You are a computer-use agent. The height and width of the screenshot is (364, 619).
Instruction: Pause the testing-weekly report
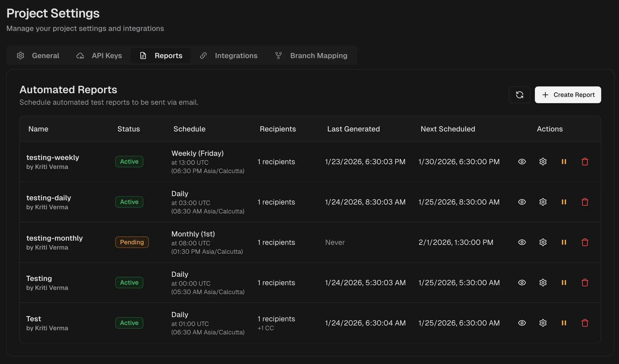(564, 162)
